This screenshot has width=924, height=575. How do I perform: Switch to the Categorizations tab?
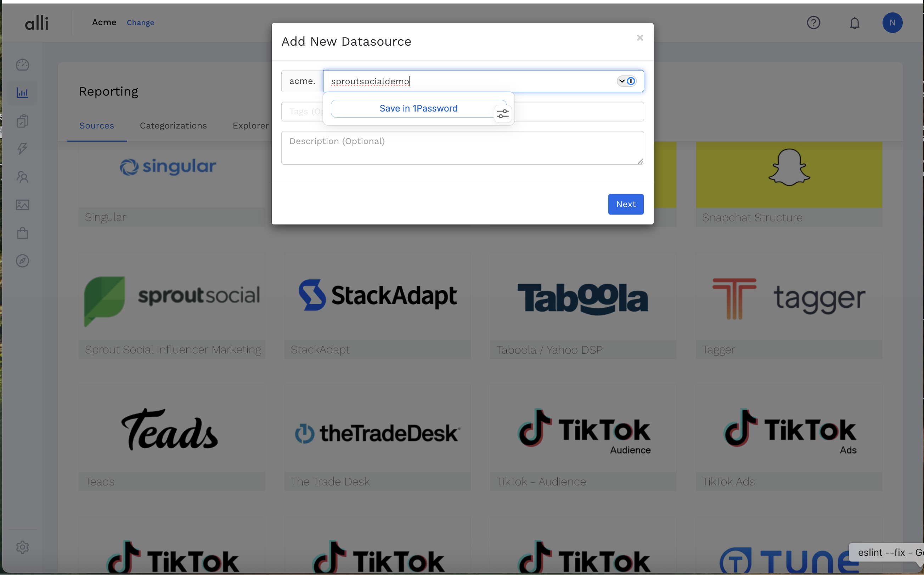[x=173, y=125]
